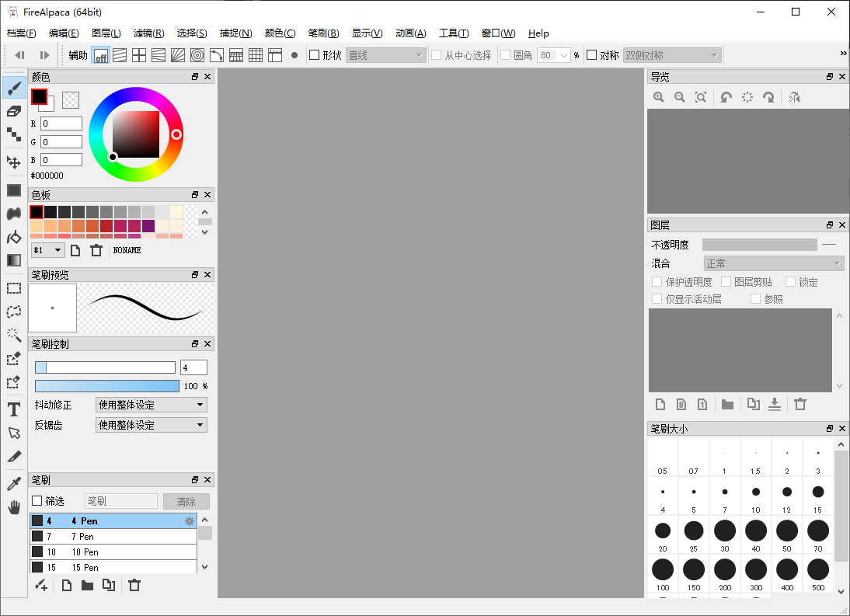Select the Eyedropper tool

[x=12, y=483]
